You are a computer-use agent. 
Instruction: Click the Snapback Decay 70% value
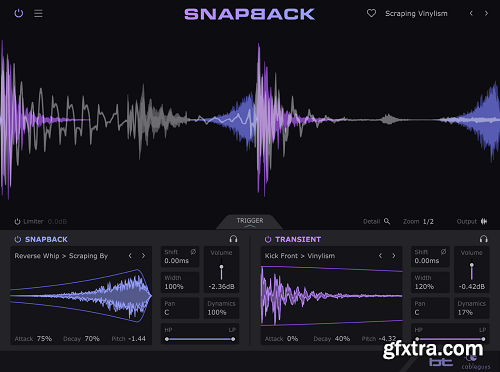pyautogui.click(x=92, y=339)
